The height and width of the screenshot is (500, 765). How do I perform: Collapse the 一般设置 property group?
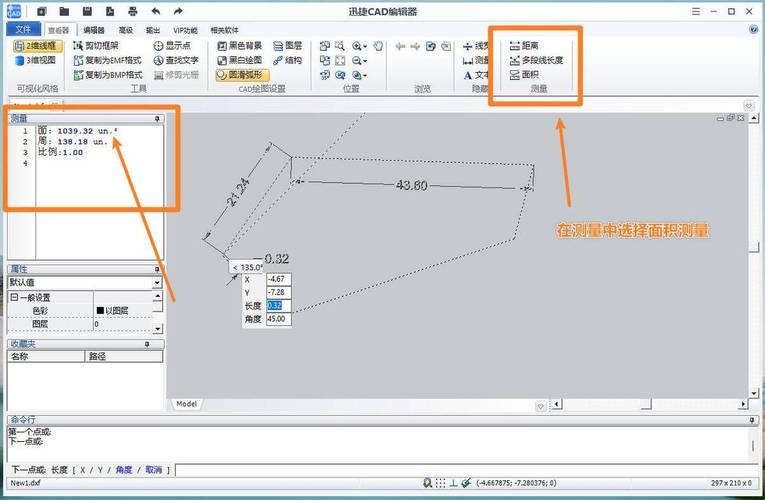coord(13,298)
